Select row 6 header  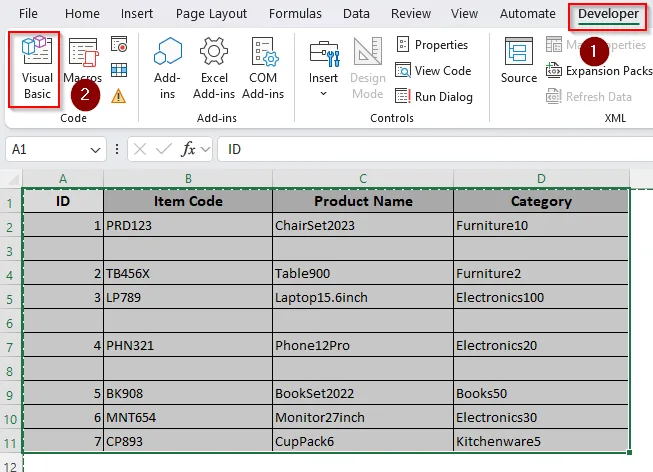10,323
